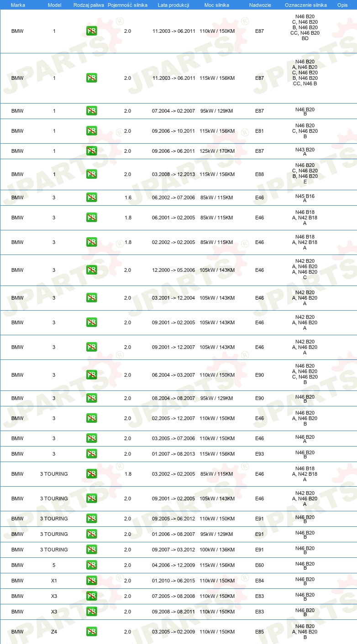Click the Nadwozie column header
357x644 pixels.
(260, 5)
